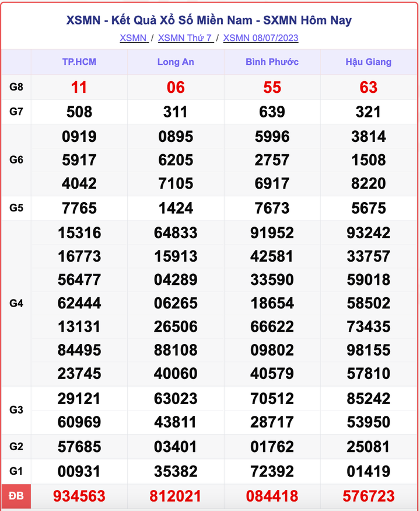The image size is (420, 511).
Task: Click the G8 result 11 for TP.HCM
Action: [x=79, y=88]
